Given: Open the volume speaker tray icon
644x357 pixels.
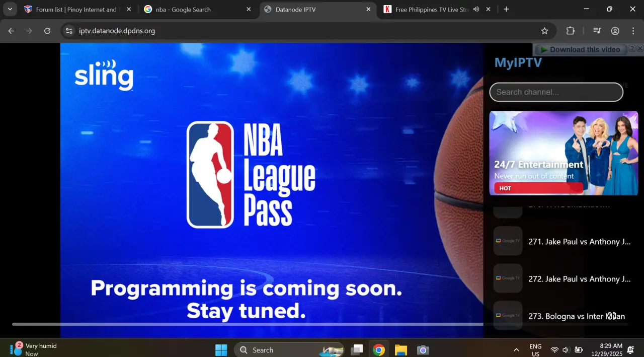Looking at the screenshot, I should coord(566,350).
